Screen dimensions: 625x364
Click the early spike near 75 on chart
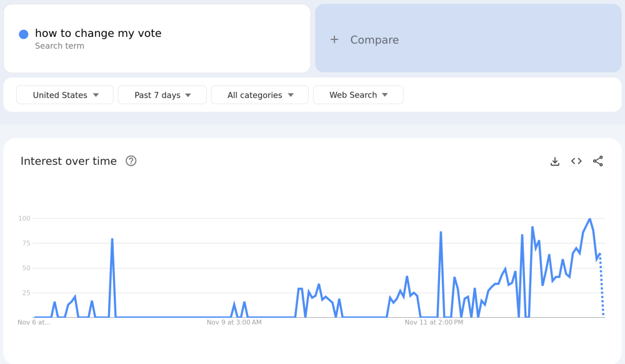[112, 240]
